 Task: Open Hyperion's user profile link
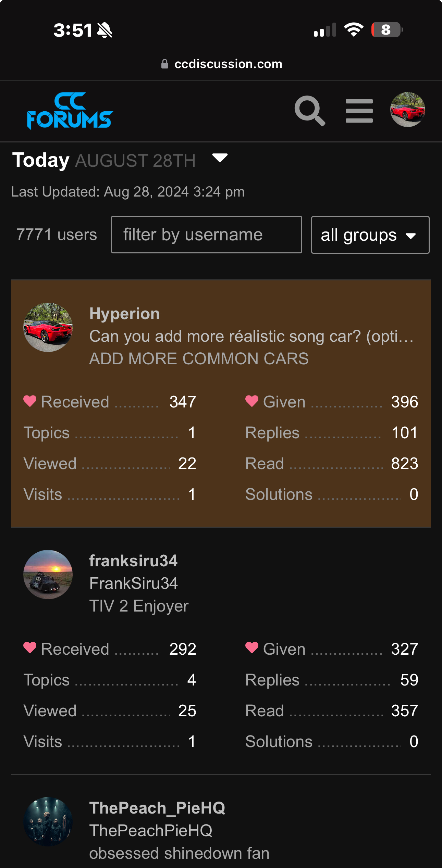(x=124, y=314)
